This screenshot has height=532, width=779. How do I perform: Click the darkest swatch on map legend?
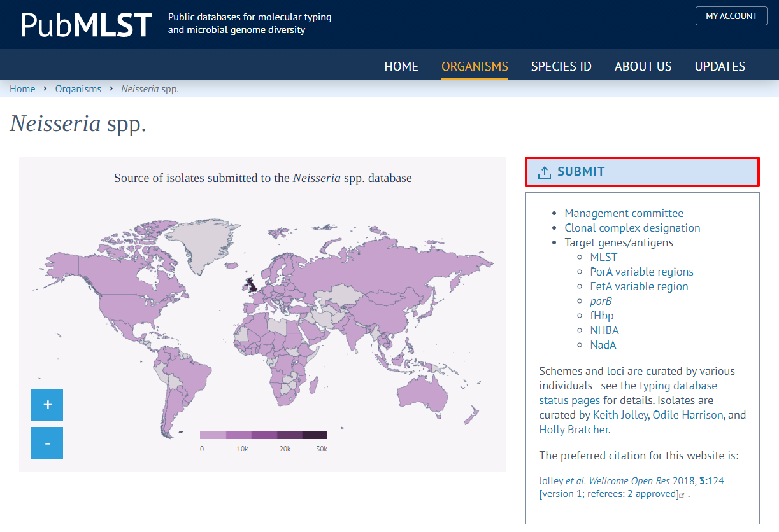tap(315, 435)
